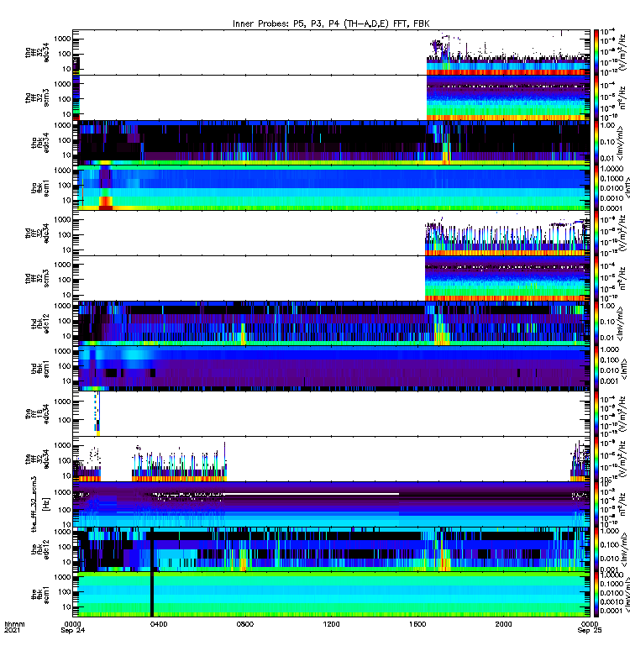This screenshot has width=630, height=672.
Task: Click the "the fbk scm1" panel label
Action: click(40, 595)
